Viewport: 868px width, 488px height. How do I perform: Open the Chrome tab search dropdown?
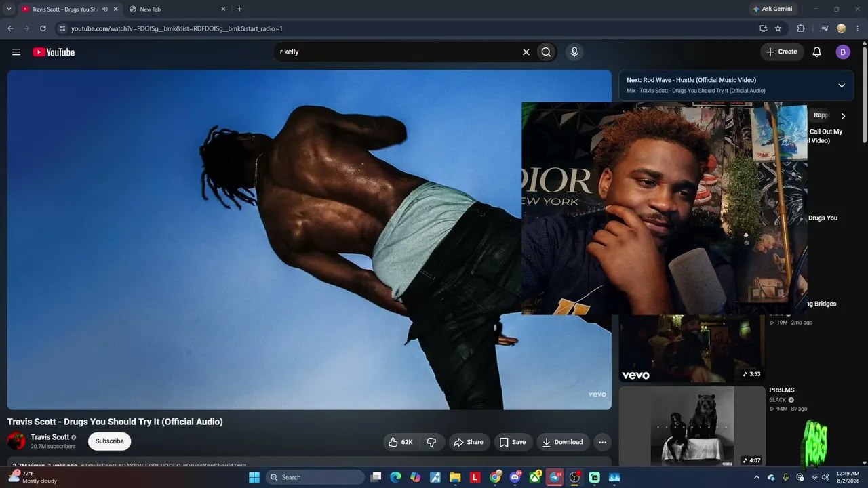pos(9,9)
